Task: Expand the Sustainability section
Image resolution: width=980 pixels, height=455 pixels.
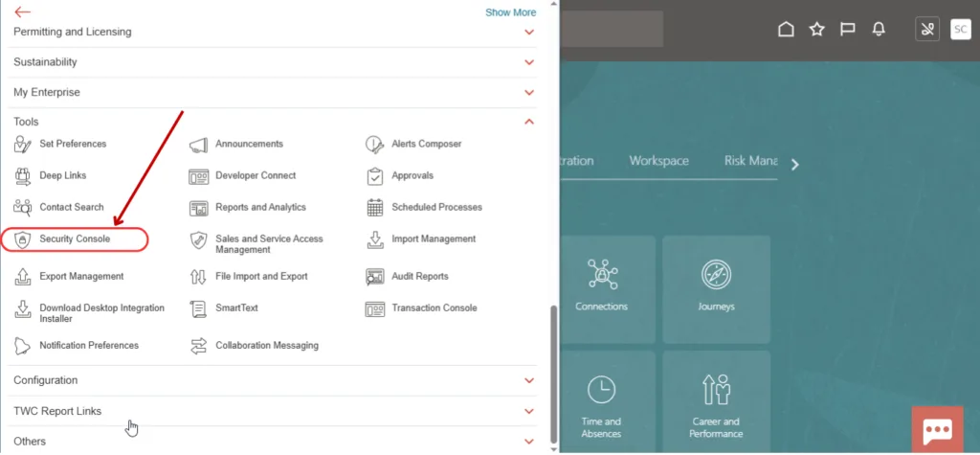Action: (529, 62)
